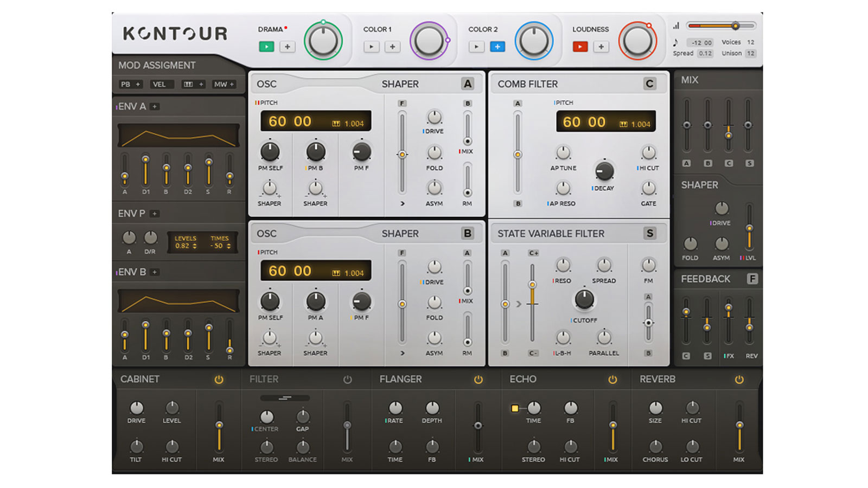
Task: Click the D1 slider in ENV A
Action: pos(145,170)
